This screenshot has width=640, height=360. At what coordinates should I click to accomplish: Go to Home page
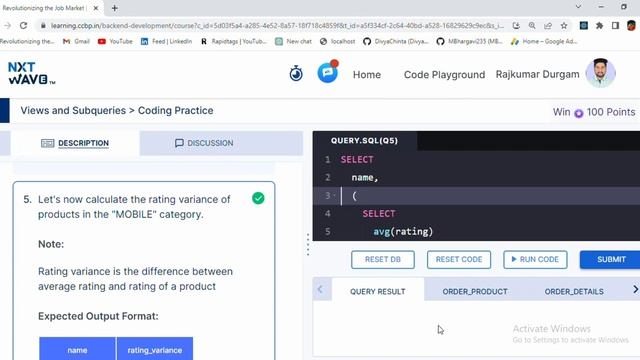point(367,75)
